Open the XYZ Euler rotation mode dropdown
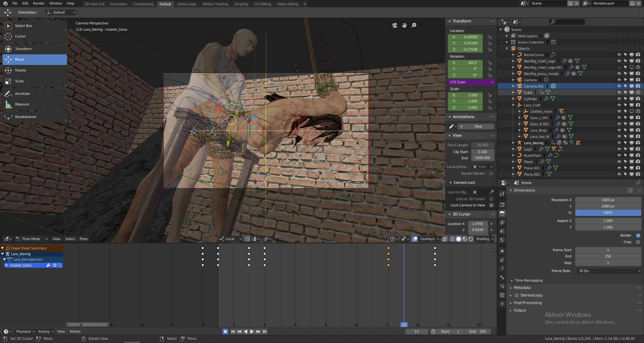The image size is (644, 343). click(x=471, y=82)
